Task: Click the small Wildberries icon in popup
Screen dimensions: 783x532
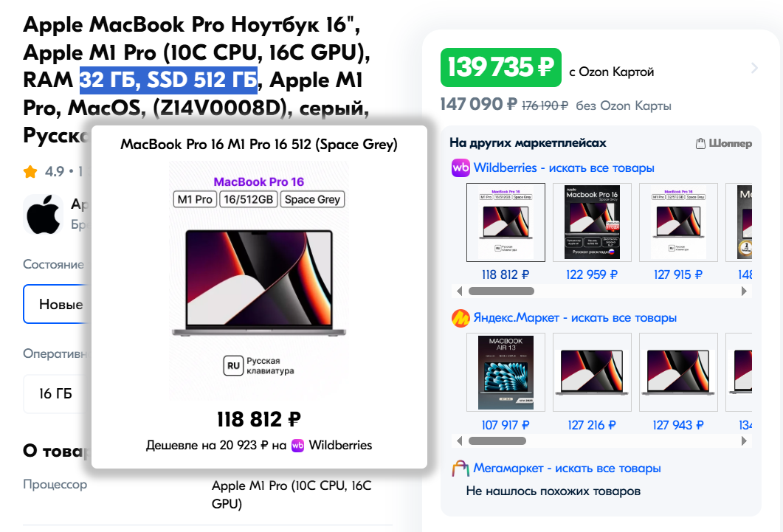Action: 297,445
